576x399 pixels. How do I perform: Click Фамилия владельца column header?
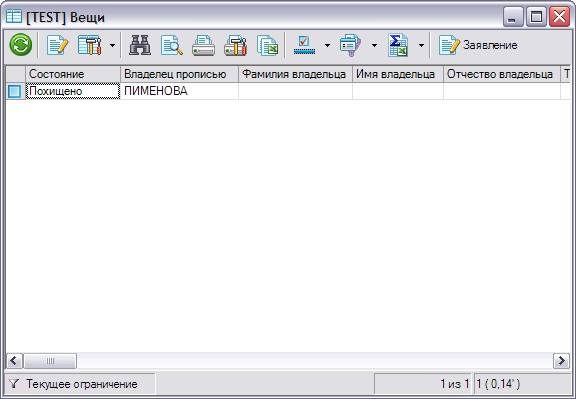[295, 74]
